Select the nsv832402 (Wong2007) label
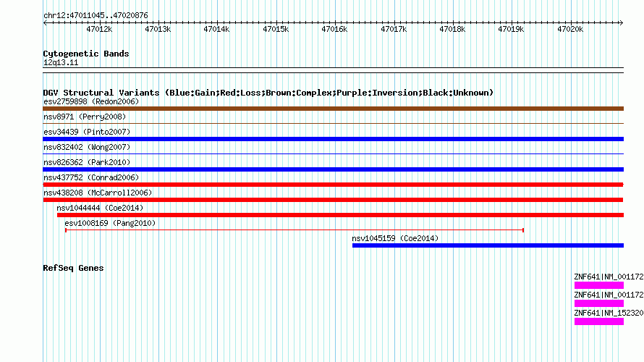The height and width of the screenshot is (362, 644). coord(87,147)
